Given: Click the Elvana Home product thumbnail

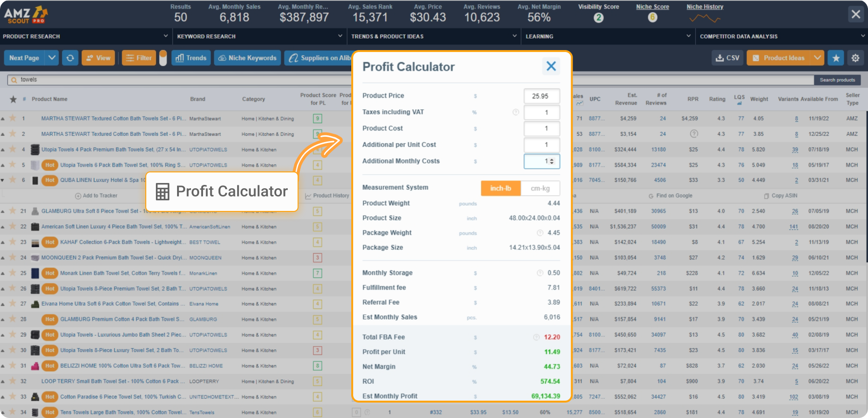Looking at the screenshot, I should (x=35, y=304).
